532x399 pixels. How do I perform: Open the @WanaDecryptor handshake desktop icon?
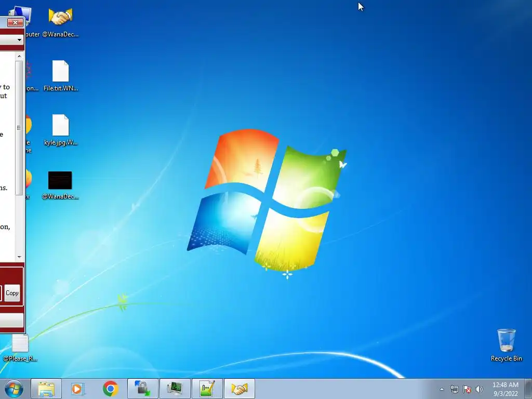[x=60, y=22]
